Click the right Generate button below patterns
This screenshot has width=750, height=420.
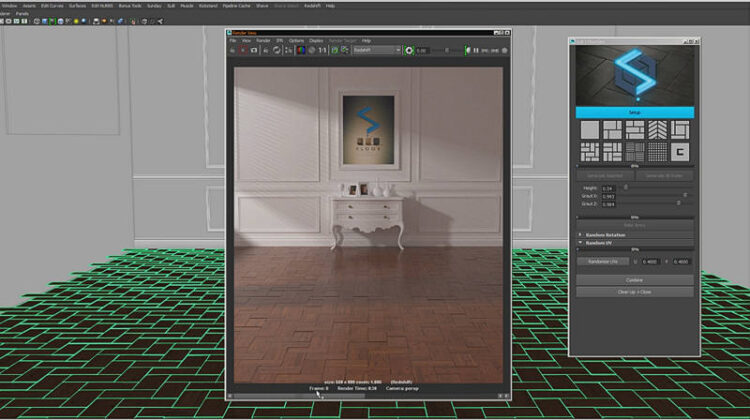coord(664,176)
